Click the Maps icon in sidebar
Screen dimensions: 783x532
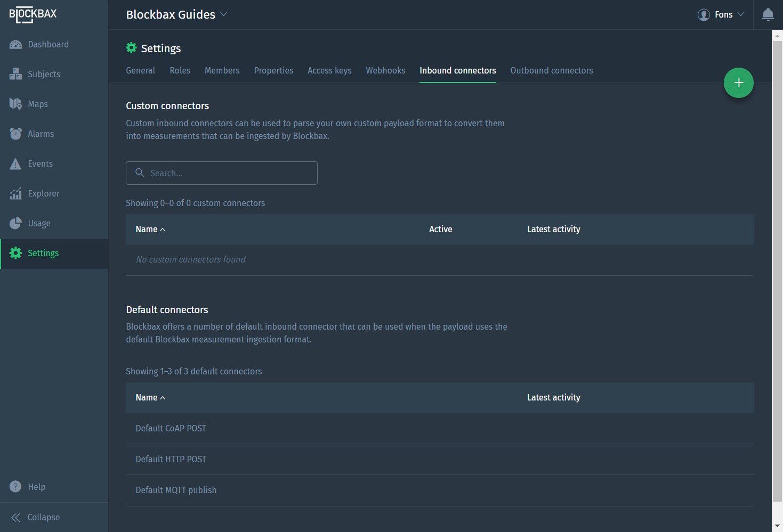coord(15,104)
